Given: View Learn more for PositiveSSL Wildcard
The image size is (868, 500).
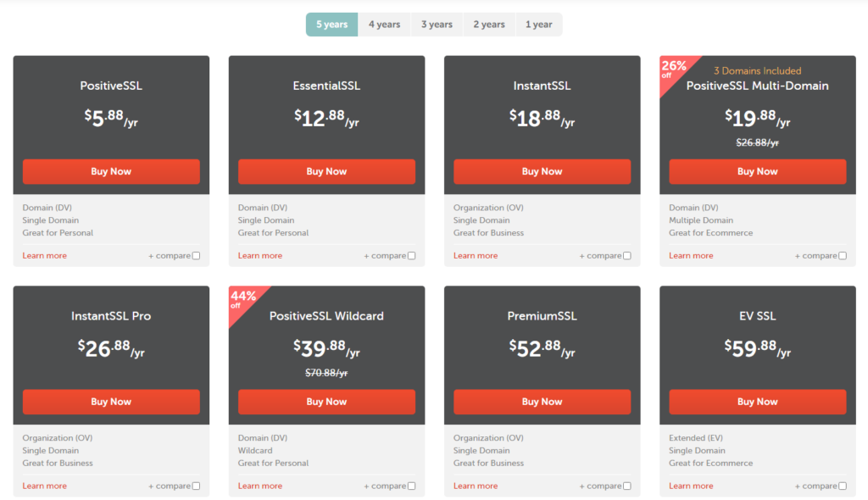Looking at the screenshot, I should (259, 486).
